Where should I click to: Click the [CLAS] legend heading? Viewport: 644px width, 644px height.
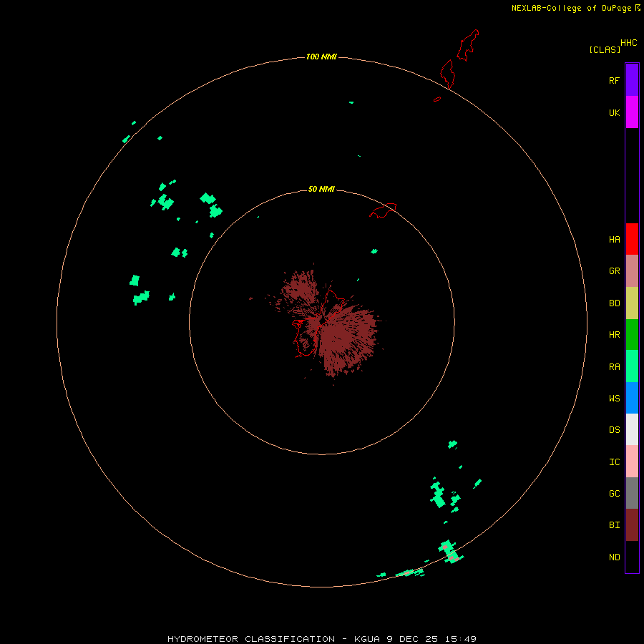[605, 49]
